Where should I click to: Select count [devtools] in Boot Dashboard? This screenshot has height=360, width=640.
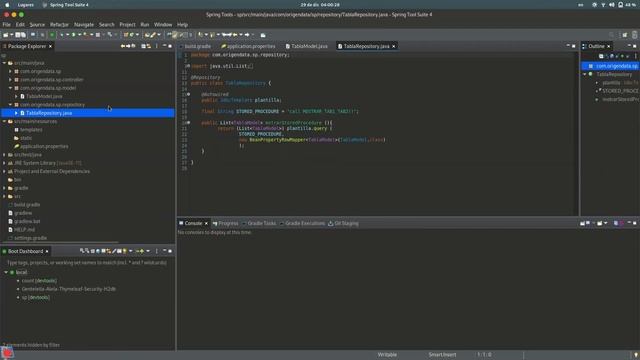tap(39, 280)
